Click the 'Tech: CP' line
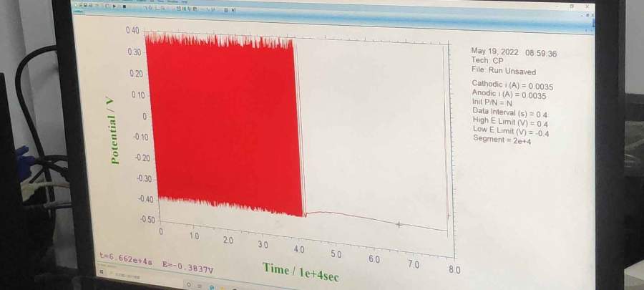The image size is (644, 290). click(487, 60)
